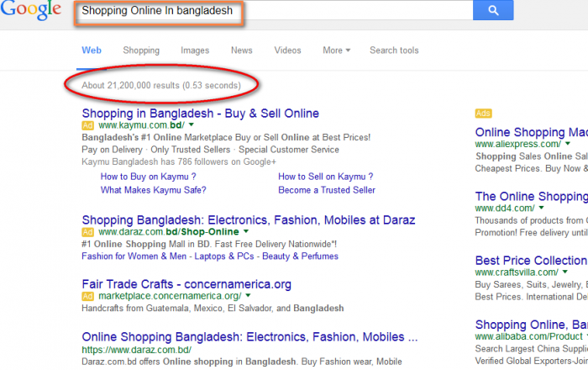
Task: Open 'Fashion for Women & Men' link
Action: tap(134, 256)
